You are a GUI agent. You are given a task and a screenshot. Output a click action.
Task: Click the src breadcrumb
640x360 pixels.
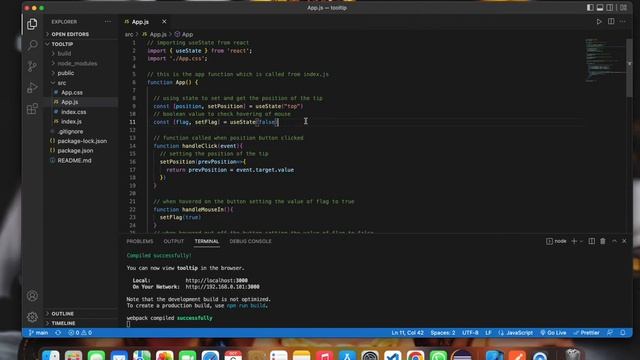pyautogui.click(x=129, y=34)
